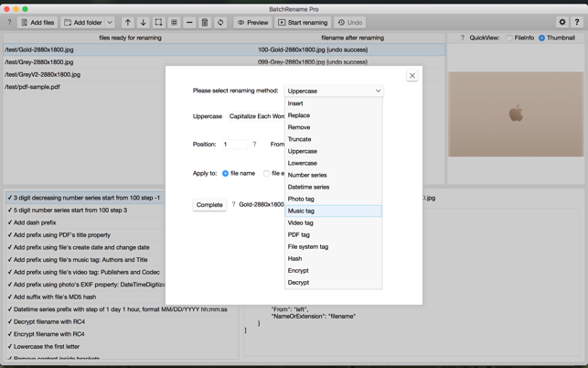This screenshot has width=588, height=368.
Task: Choose Datetime series from the method list
Action: click(334, 187)
